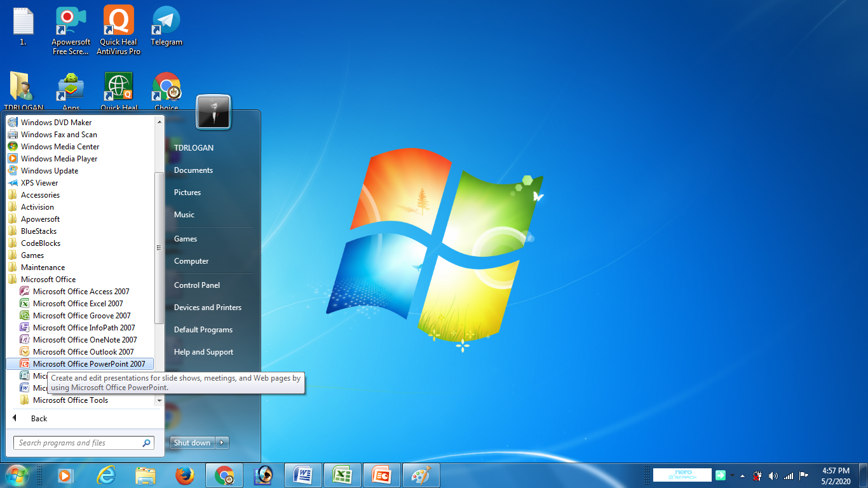Click the Shut down button

pyautogui.click(x=193, y=443)
